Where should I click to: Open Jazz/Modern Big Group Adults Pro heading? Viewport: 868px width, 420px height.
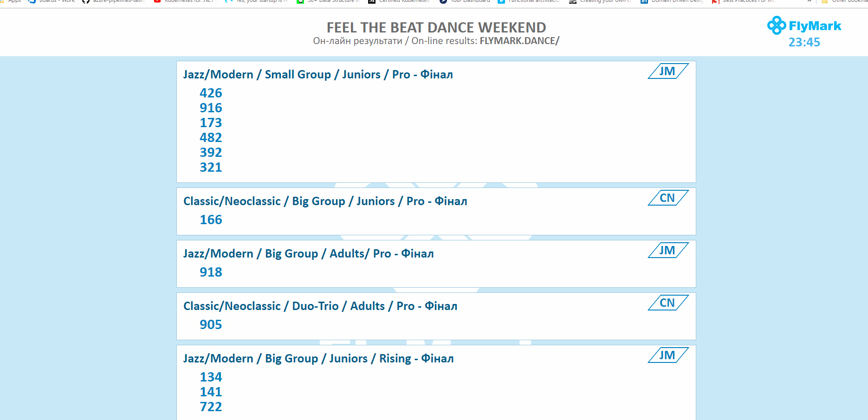pyautogui.click(x=308, y=254)
